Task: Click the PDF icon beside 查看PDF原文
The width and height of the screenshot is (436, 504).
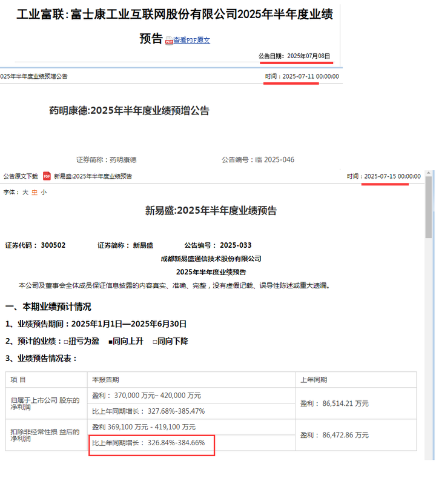Action: (x=169, y=41)
